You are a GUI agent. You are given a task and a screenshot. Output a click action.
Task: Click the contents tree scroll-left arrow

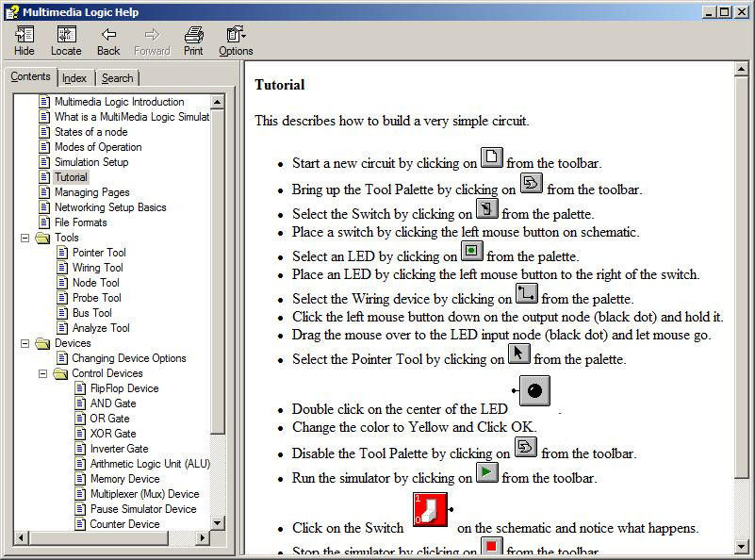pos(21,537)
